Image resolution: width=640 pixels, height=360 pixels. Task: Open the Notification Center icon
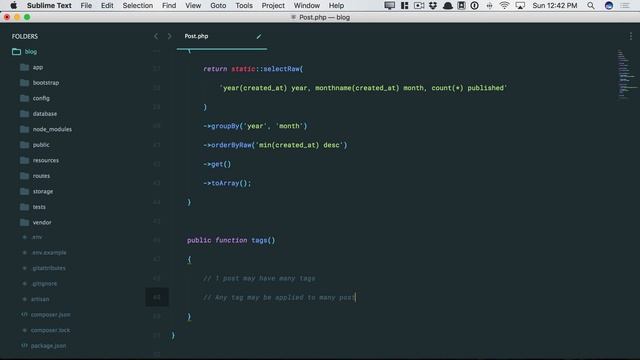[x=625, y=5]
